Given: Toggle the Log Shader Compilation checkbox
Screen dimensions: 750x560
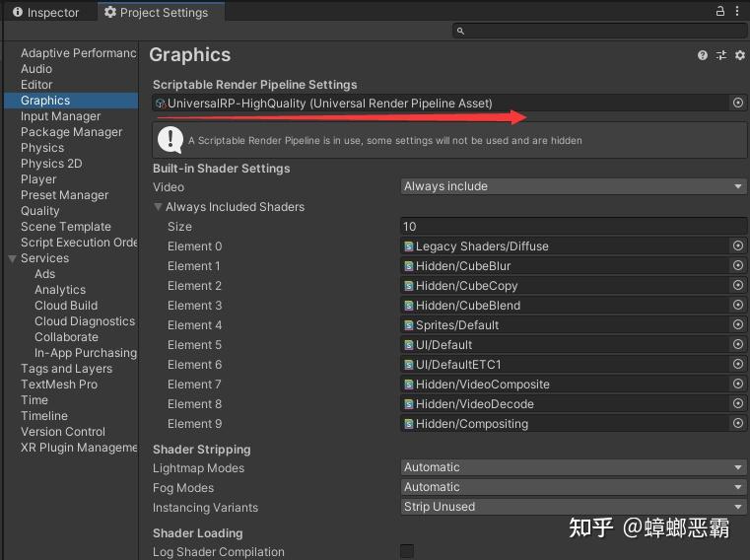Looking at the screenshot, I should tap(407, 551).
